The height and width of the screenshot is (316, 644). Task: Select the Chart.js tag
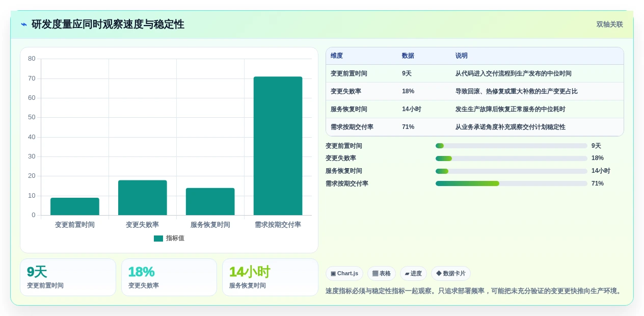point(344,273)
